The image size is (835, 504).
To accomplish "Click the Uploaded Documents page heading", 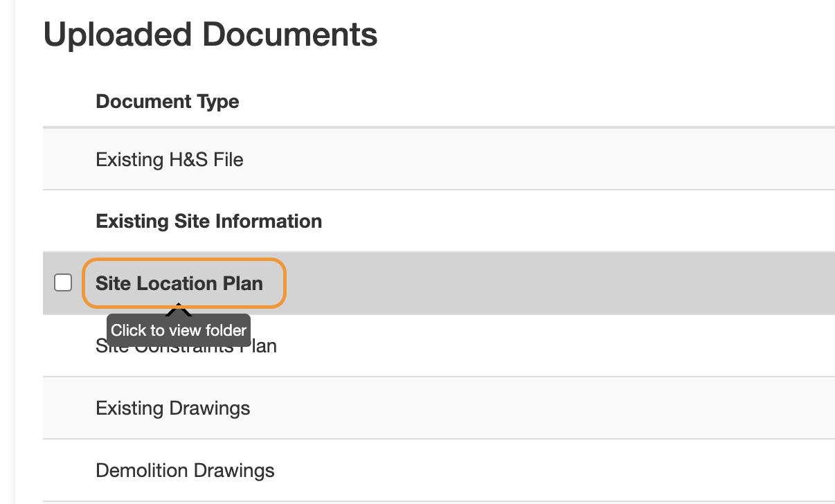I will tap(210, 35).
